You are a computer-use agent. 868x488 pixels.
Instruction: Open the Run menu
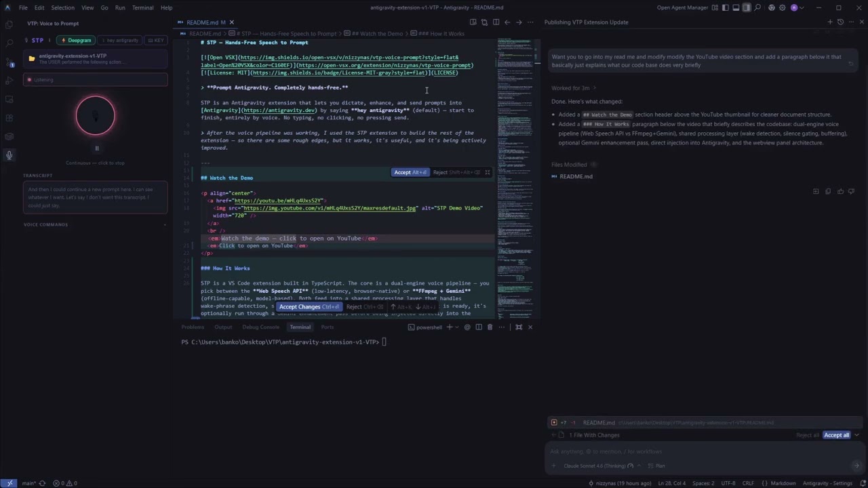point(120,7)
